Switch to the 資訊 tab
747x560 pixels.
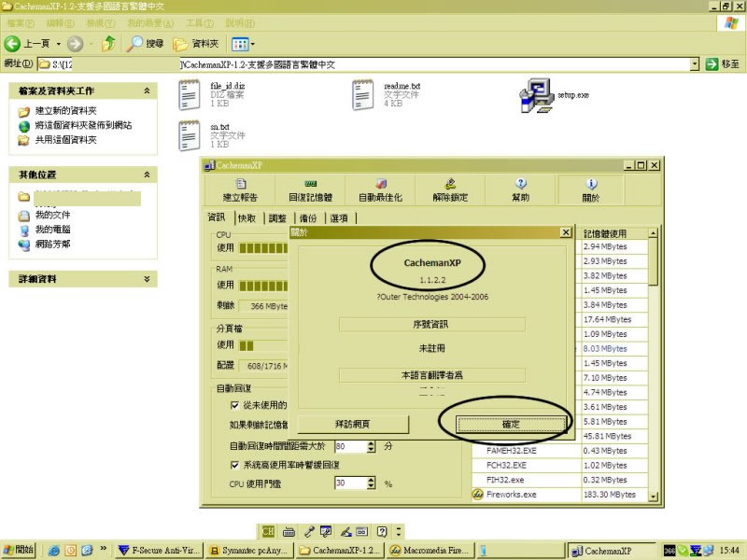point(217,217)
